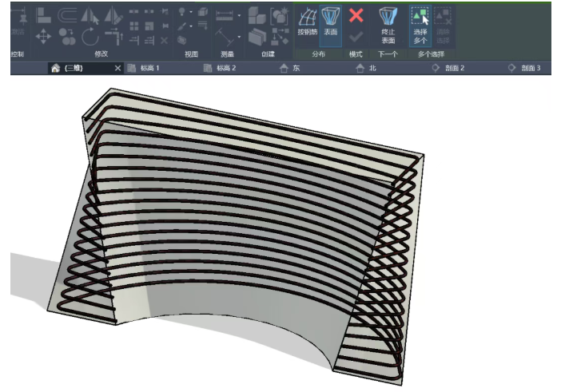This screenshot has height=392, width=573.
Task: Open the Hide in View dropdown arrow
Action: point(191,12)
